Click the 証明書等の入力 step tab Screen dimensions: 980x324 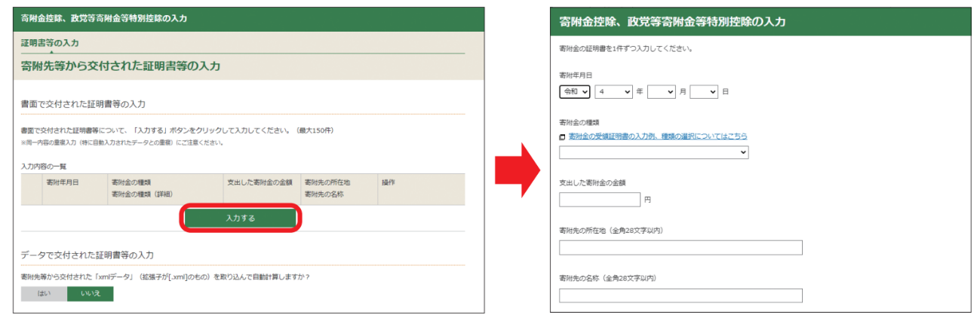(50, 43)
